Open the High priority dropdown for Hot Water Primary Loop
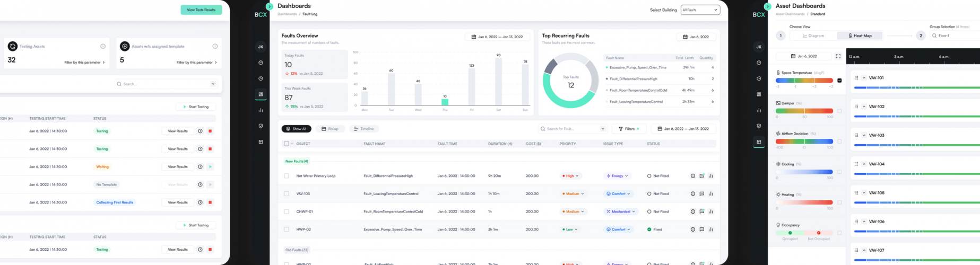 coord(570,176)
